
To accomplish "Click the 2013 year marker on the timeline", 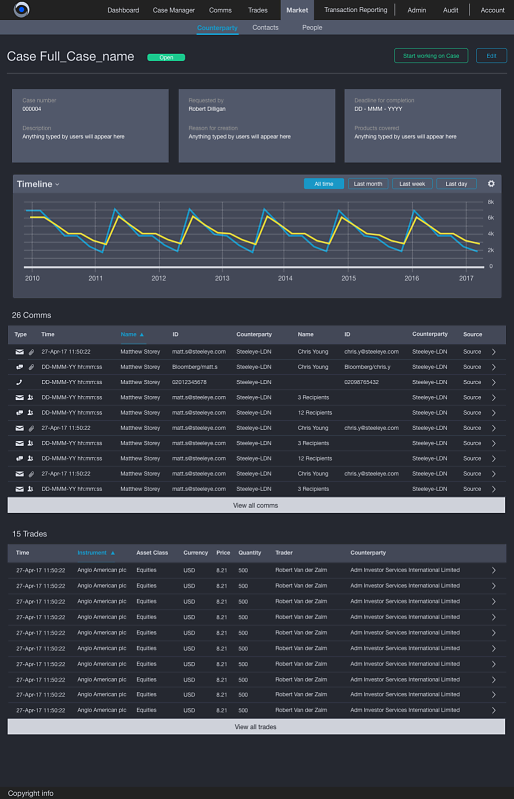I will tap(222, 279).
